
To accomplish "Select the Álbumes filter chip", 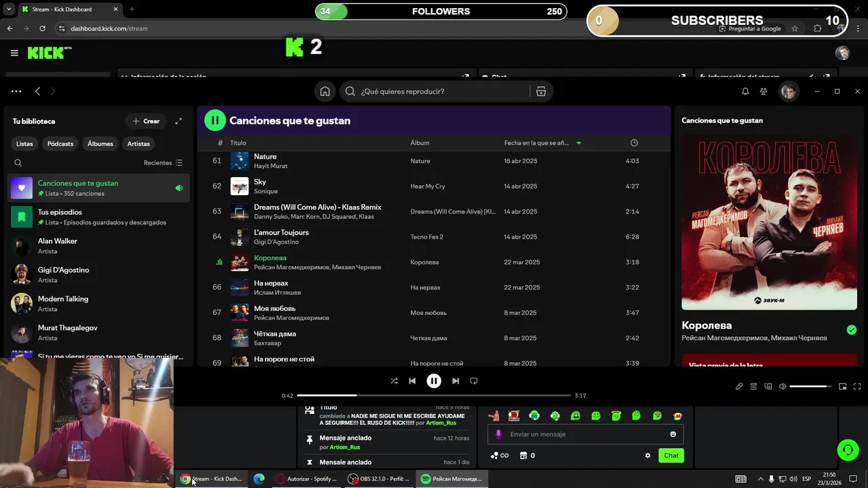I will 100,144.
